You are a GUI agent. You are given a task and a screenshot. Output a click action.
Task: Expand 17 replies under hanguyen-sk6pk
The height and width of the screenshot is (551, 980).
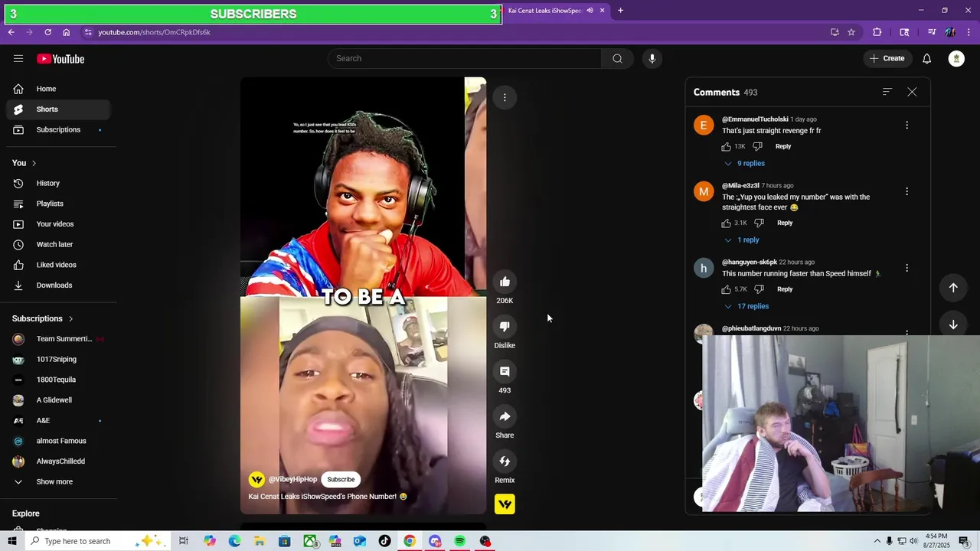746,306
